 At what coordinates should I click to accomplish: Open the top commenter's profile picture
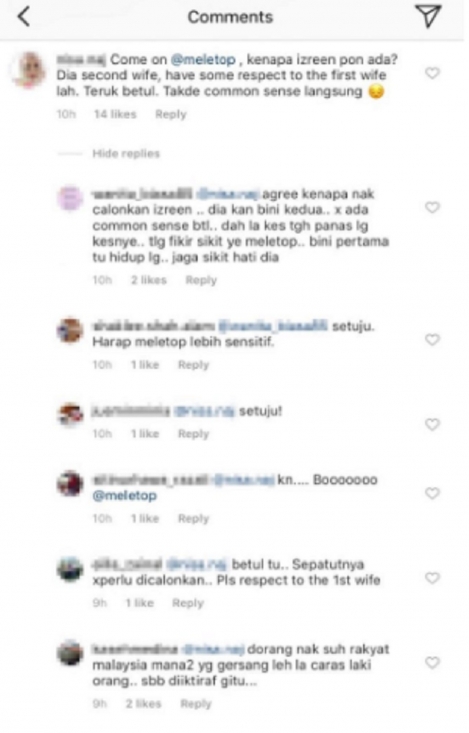click(x=29, y=71)
